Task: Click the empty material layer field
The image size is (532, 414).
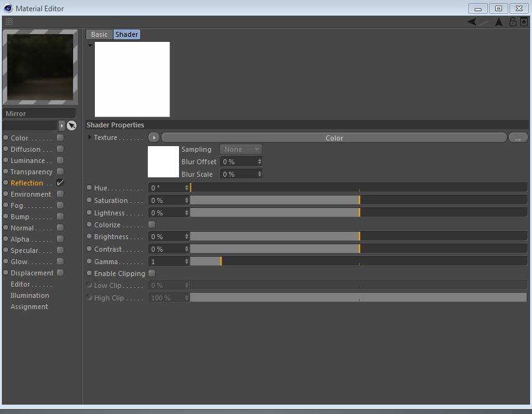Action: 30,126
